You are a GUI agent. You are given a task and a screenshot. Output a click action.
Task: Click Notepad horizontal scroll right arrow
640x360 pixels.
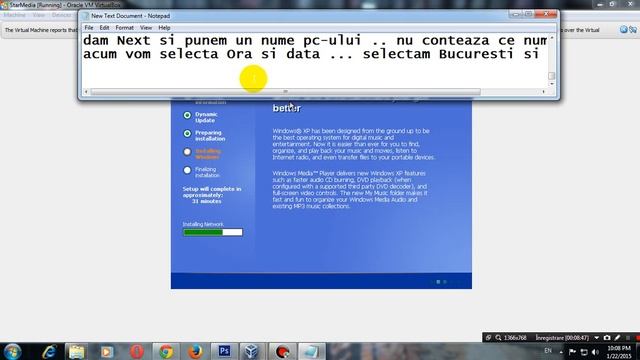click(x=544, y=91)
